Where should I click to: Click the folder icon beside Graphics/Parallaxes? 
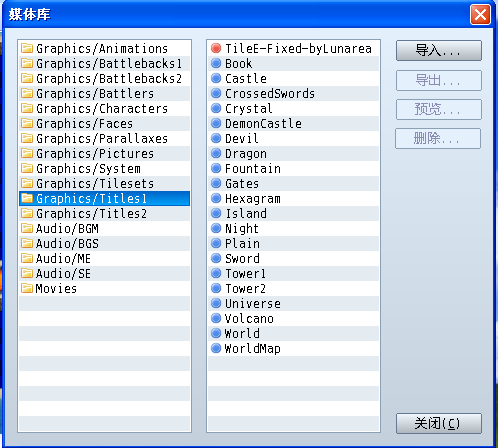point(27,138)
